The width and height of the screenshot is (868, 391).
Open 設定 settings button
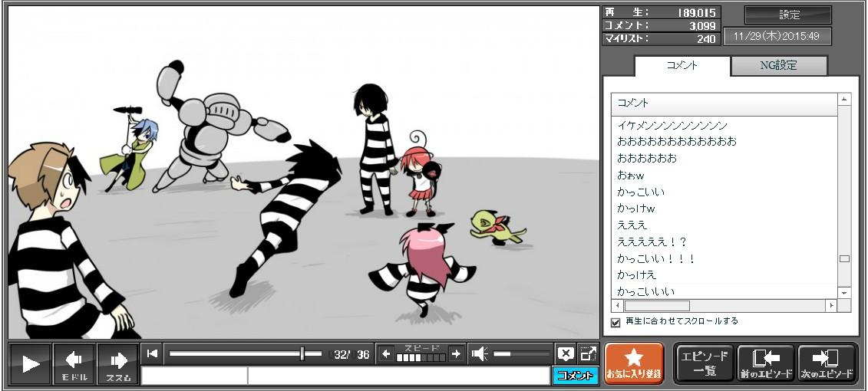pos(788,15)
